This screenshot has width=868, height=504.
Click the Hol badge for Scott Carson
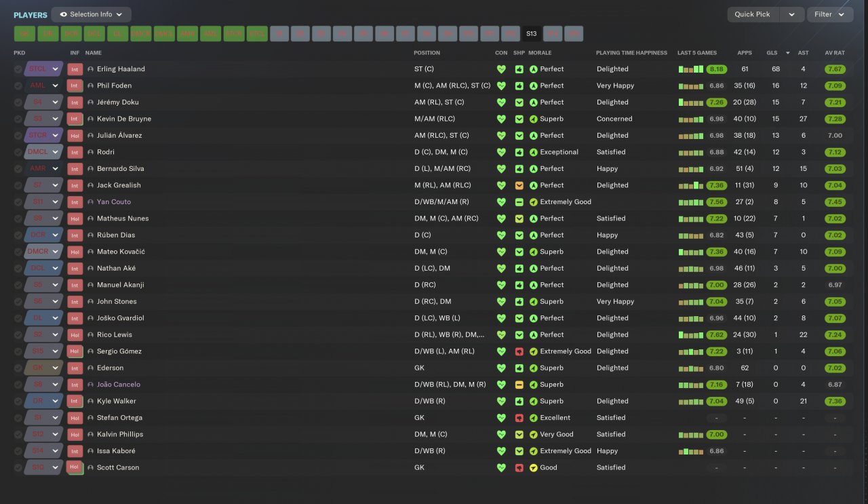click(x=75, y=468)
